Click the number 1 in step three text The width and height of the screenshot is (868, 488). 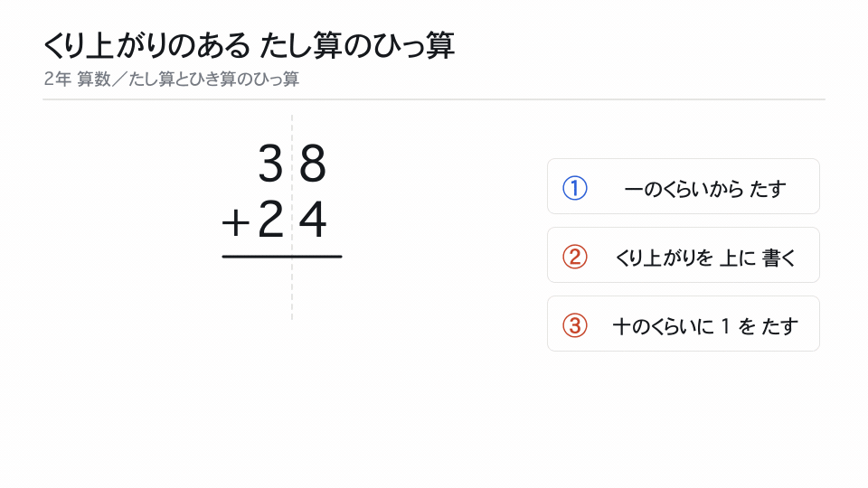(x=726, y=326)
